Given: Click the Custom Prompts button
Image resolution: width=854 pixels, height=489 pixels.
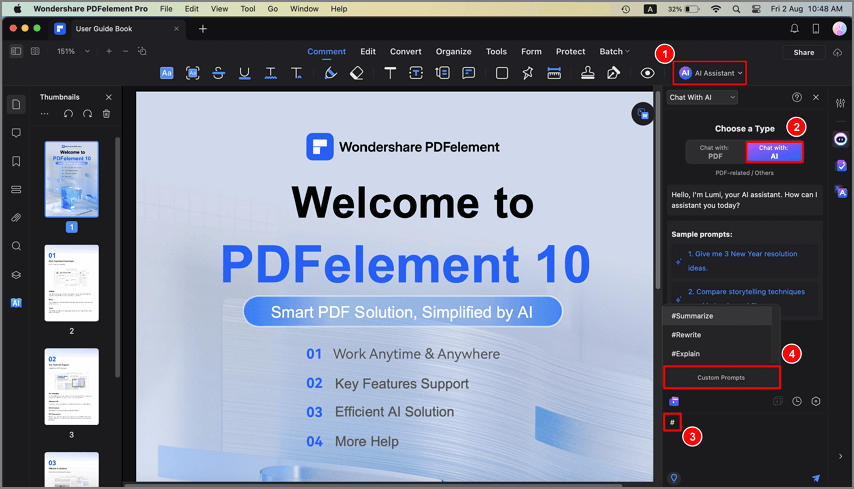Looking at the screenshot, I should 721,377.
